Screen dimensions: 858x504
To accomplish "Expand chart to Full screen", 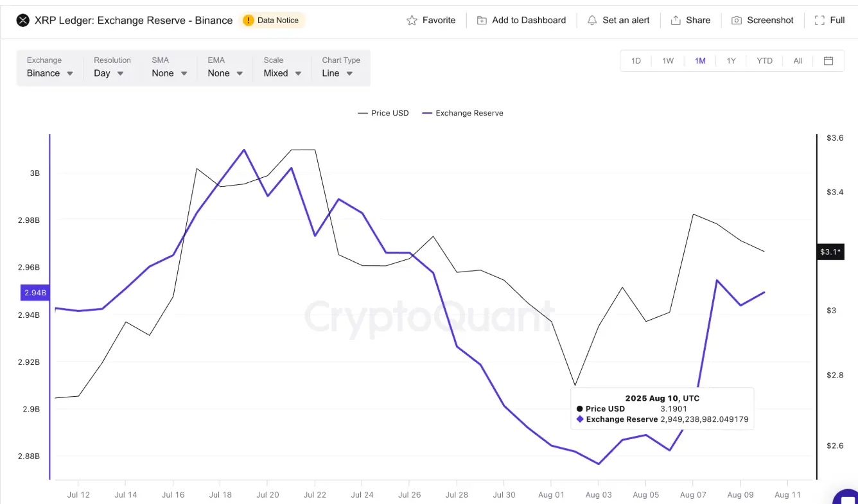I will tap(829, 21).
